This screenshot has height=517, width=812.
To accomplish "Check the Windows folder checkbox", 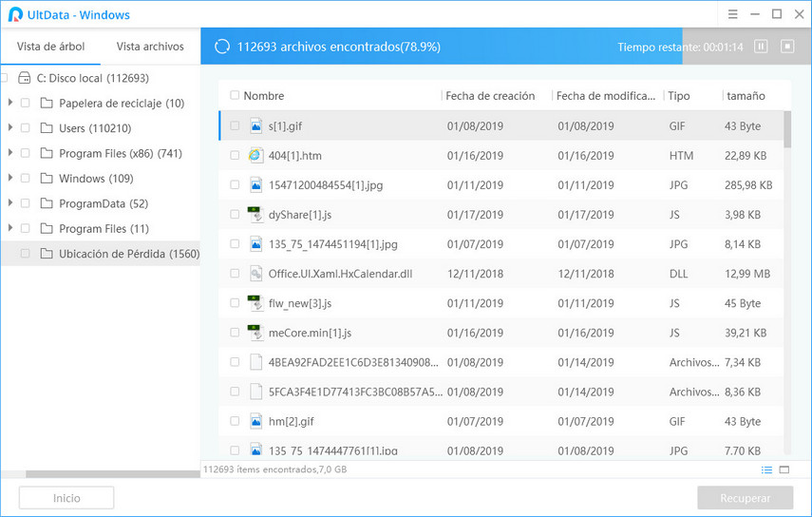I will 25,179.
